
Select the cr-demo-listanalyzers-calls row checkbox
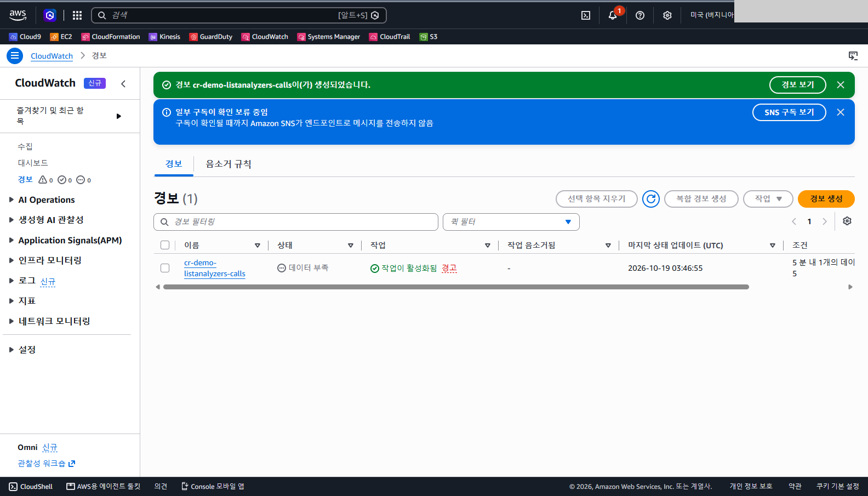pyautogui.click(x=165, y=268)
